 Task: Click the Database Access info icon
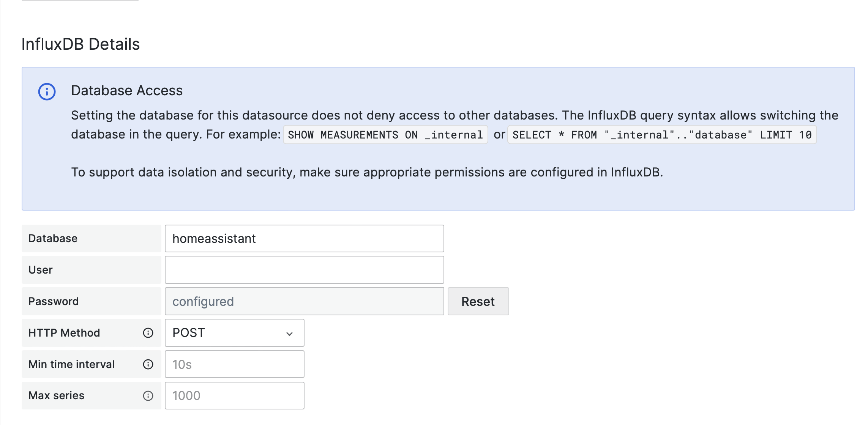[47, 92]
